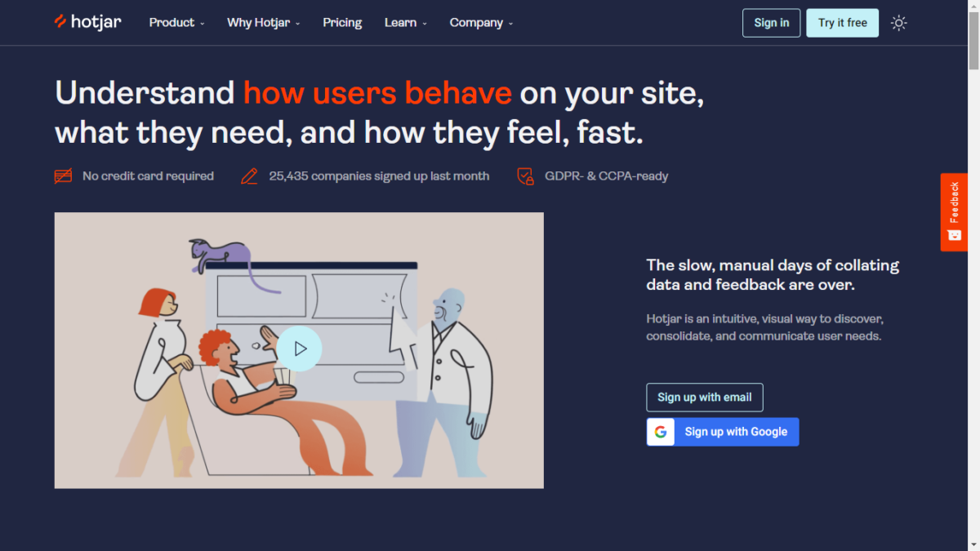Image resolution: width=980 pixels, height=551 pixels.
Task: Click the 'No credit card required' text
Action: (148, 176)
